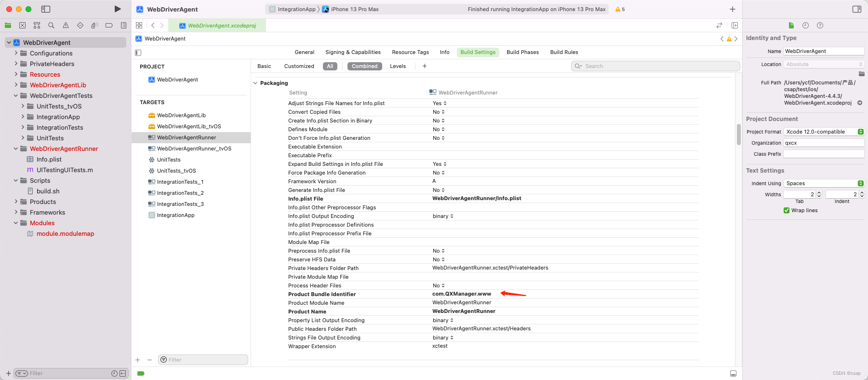
Task: Open the debug navigator
Action: 94,26
